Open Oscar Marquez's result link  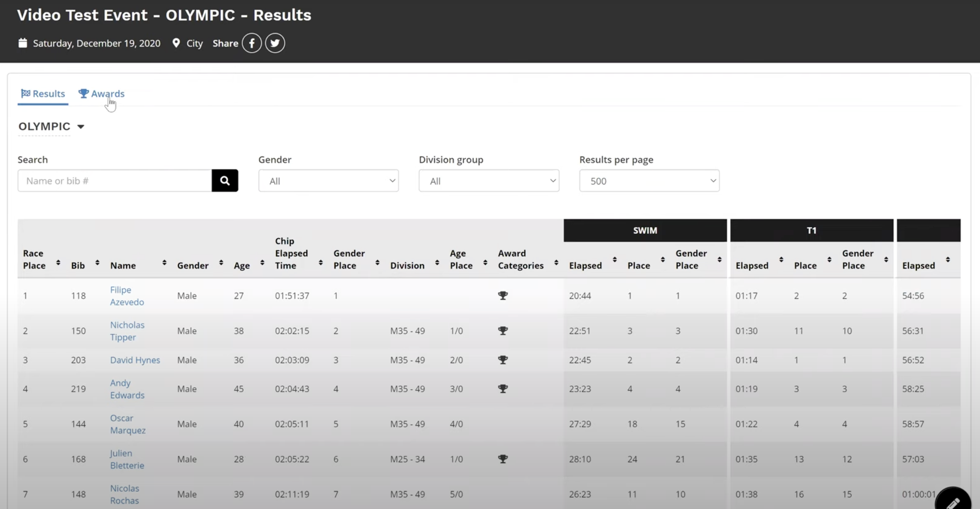pyautogui.click(x=128, y=424)
